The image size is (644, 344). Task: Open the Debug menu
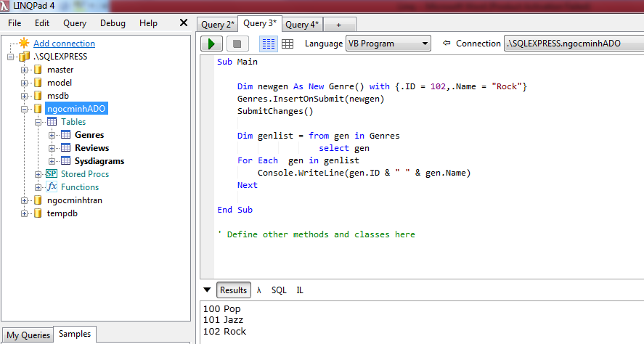113,23
